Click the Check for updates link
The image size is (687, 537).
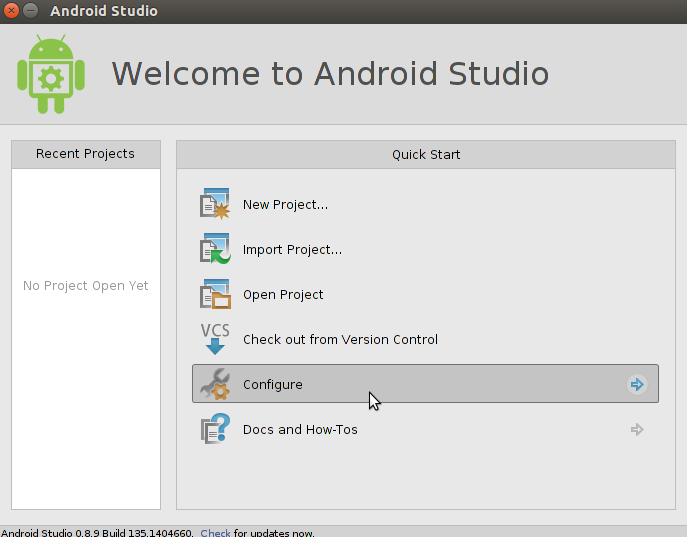[215, 533]
